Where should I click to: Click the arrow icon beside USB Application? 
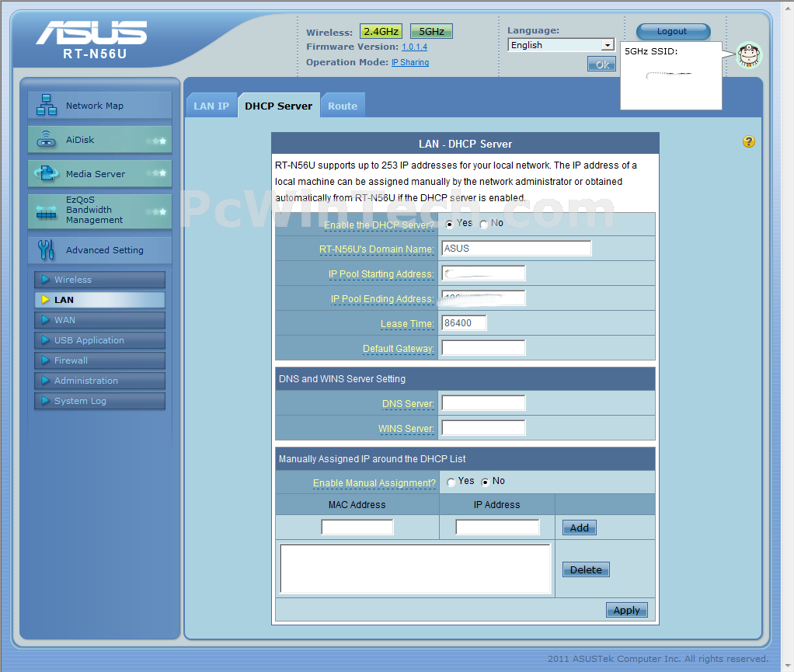tap(46, 339)
